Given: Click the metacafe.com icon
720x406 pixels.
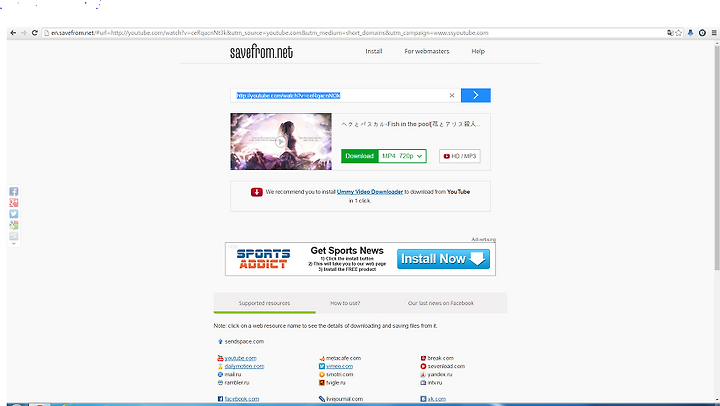Looking at the screenshot, I should [322, 358].
